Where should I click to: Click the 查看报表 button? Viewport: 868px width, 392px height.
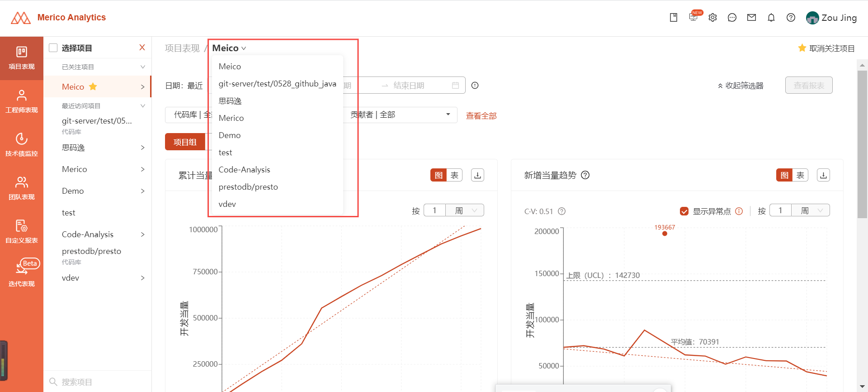809,85
